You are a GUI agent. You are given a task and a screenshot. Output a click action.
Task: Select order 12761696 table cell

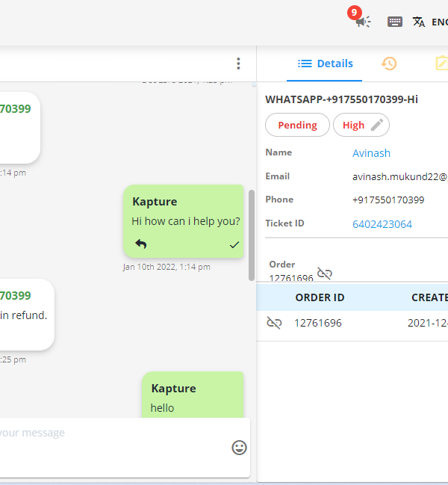click(x=318, y=323)
